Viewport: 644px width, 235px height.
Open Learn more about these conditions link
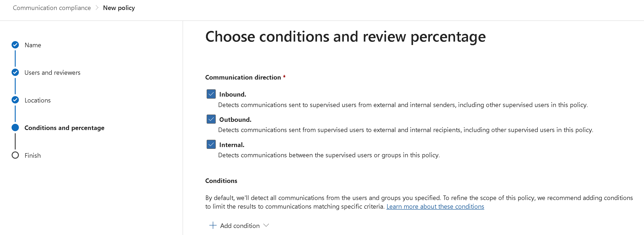435,207
